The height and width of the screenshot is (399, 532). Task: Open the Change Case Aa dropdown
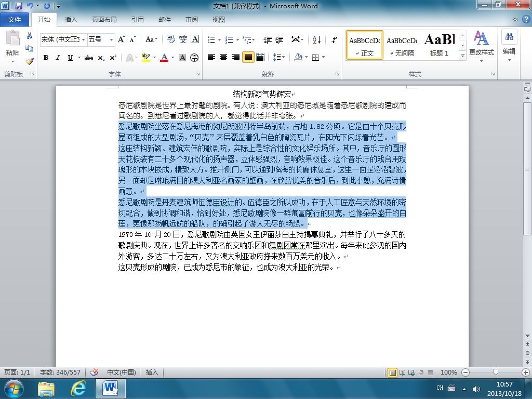[151, 39]
